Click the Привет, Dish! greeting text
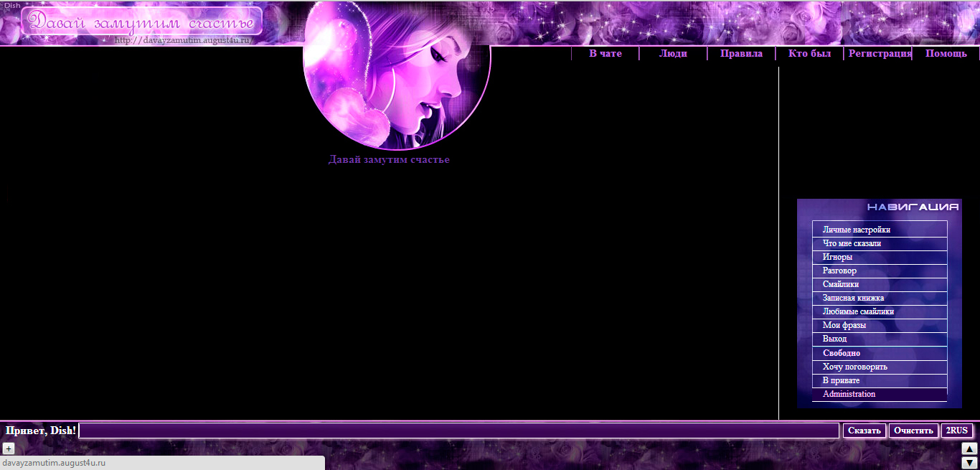The width and height of the screenshot is (980, 470). coord(41,431)
